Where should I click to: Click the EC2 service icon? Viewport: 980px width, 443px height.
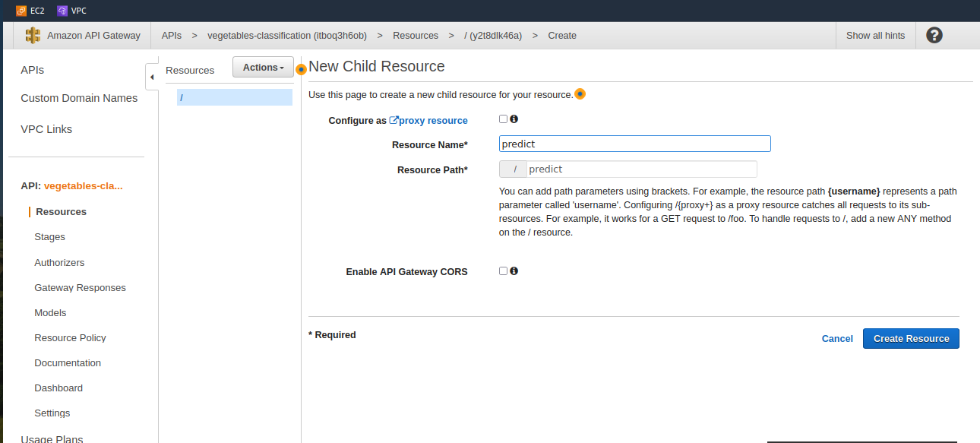21,10
